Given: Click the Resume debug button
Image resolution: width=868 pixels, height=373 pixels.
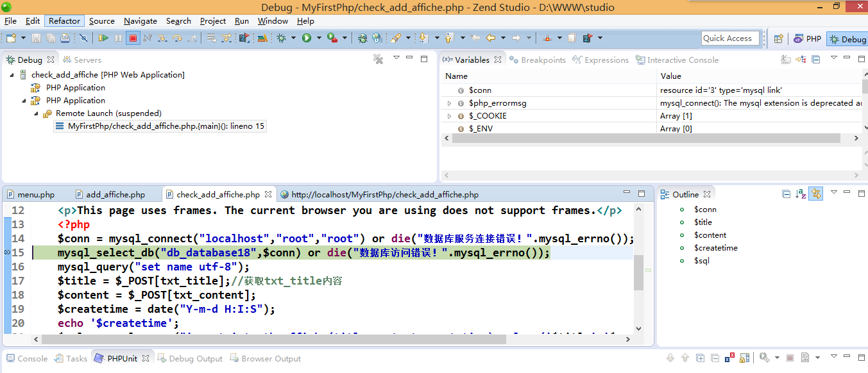Looking at the screenshot, I should [x=103, y=38].
